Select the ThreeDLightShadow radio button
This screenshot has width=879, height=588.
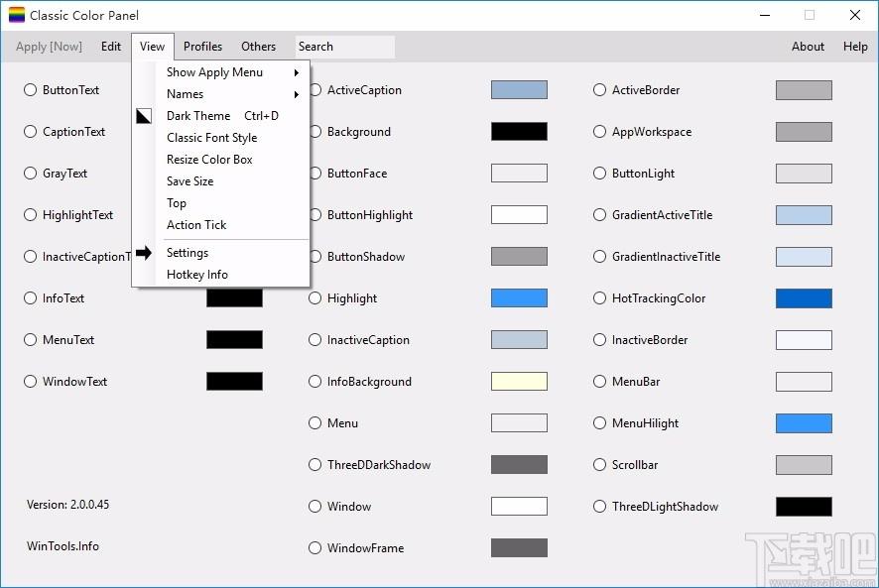click(600, 506)
